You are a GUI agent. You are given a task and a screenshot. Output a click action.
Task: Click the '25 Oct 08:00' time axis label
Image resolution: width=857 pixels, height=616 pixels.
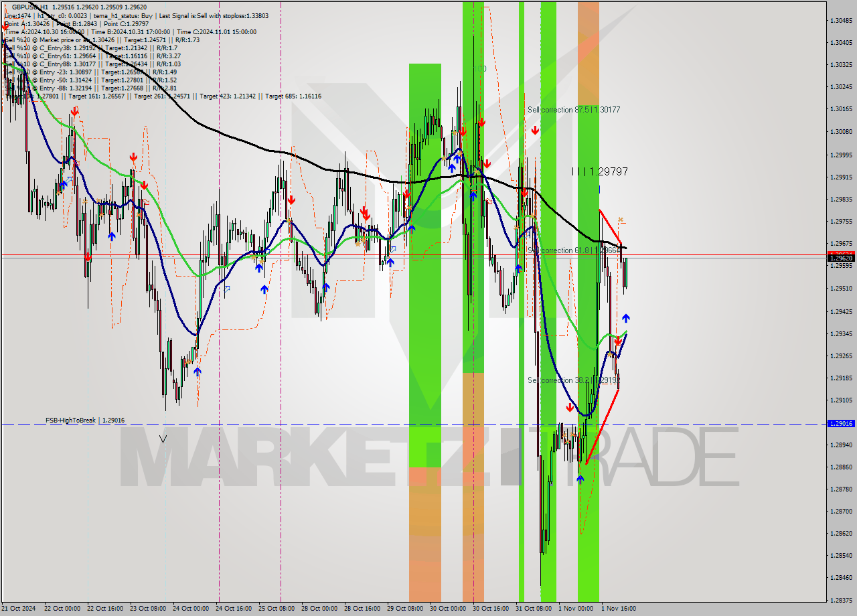click(277, 609)
